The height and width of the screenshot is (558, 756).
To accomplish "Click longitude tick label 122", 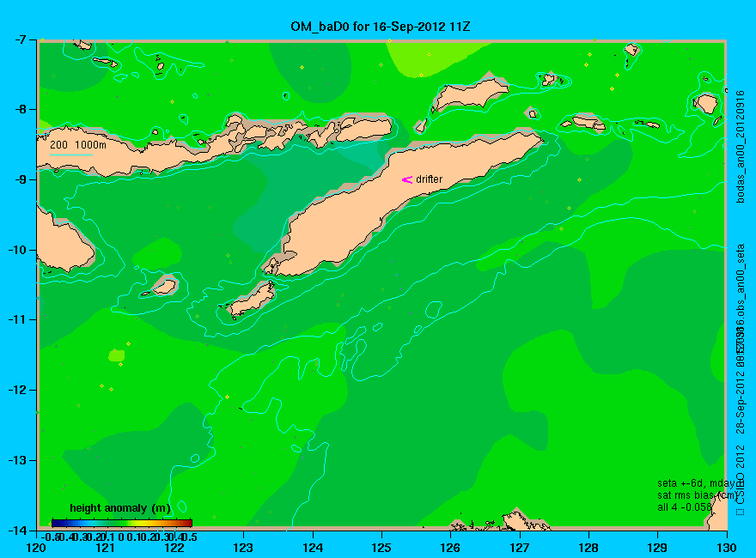I will tap(174, 548).
